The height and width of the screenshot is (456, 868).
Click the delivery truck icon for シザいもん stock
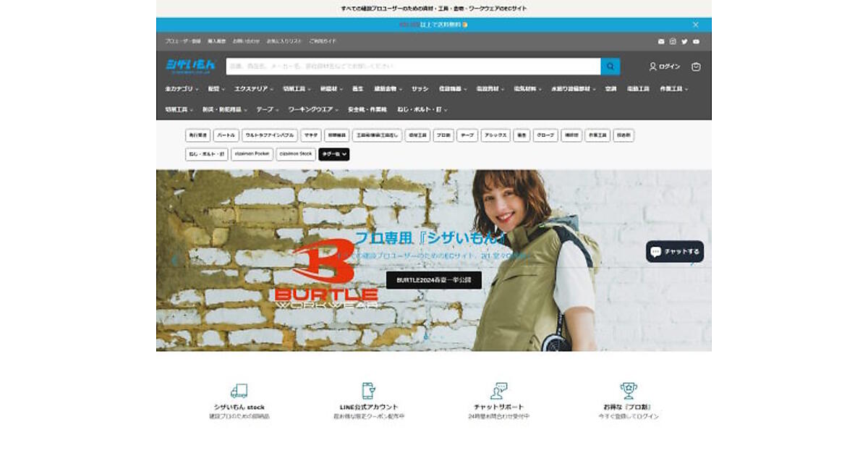[239, 391]
